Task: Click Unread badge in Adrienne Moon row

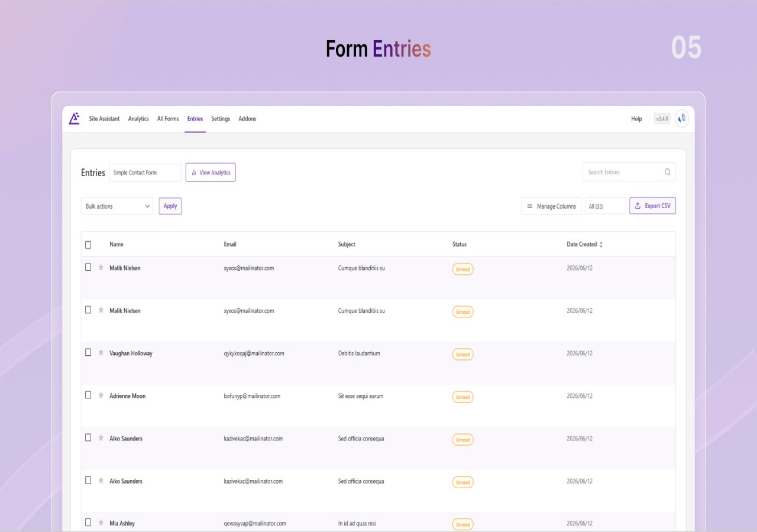Action: point(462,397)
